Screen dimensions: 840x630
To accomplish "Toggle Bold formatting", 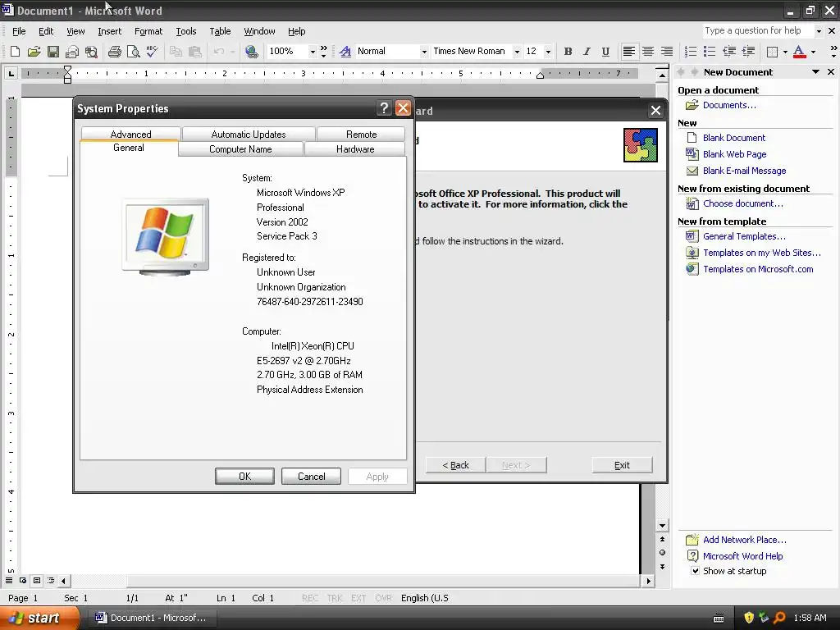I will click(x=568, y=52).
